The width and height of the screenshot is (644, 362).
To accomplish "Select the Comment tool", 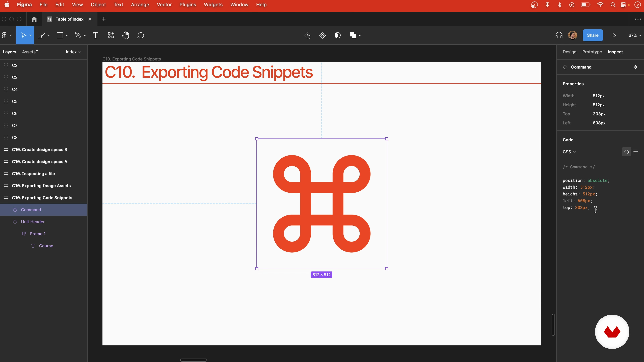I will pos(141,35).
